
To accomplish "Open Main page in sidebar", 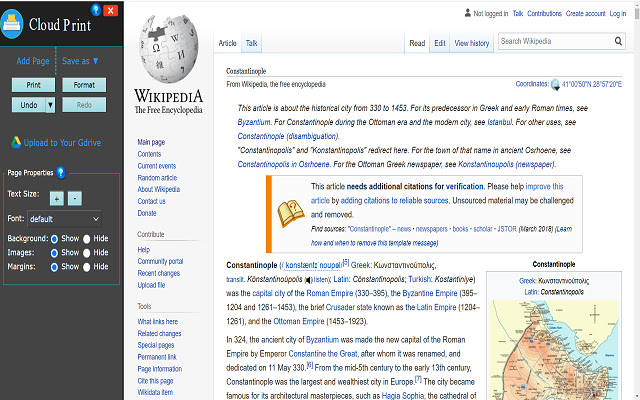I will click(151, 142).
